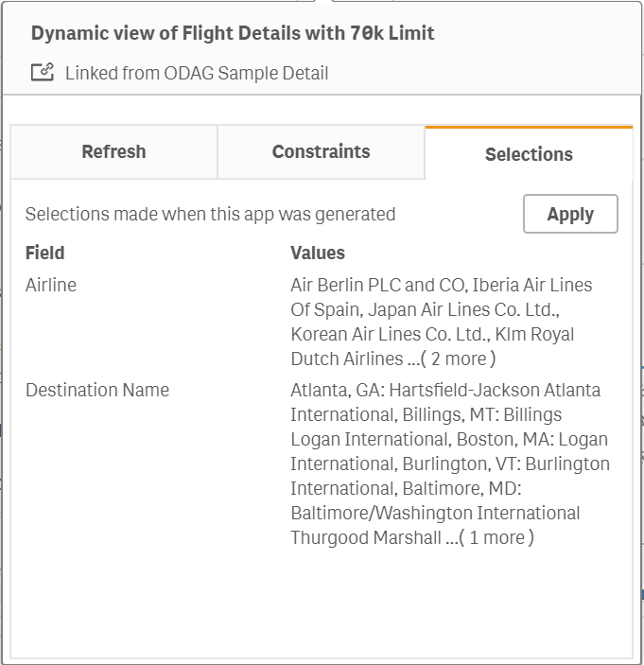Click the Values column header
This screenshot has width=644, height=665.
[x=318, y=253]
